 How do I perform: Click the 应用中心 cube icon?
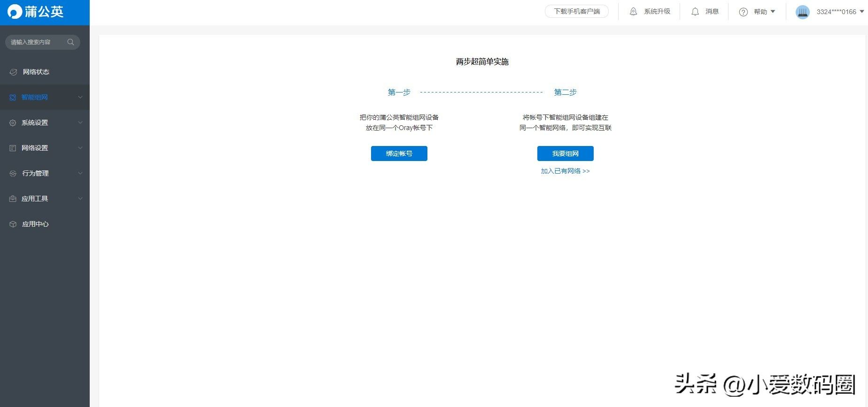click(x=13, y=224)
